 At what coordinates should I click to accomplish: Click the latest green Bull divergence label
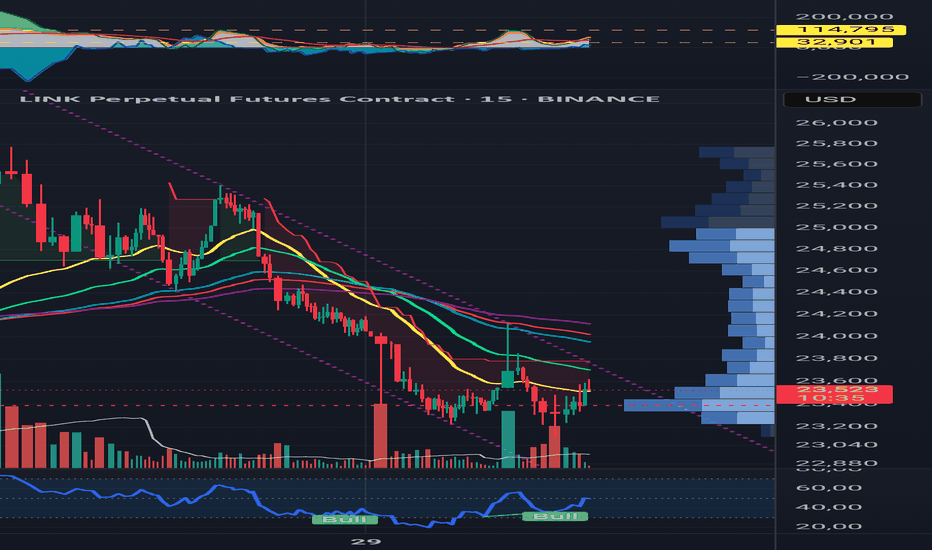pos(555,516)
